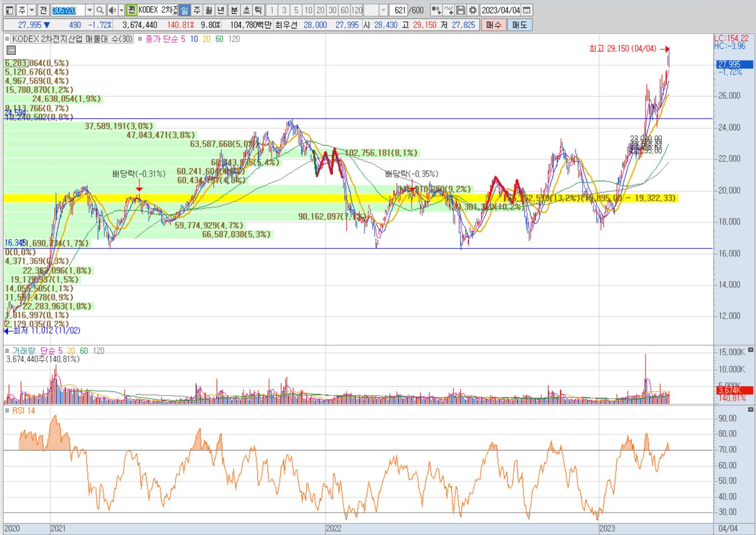The height and width of the screenshot is (535, 756).
Task: Click the stock code field 305720
Action: coord(68,10)
